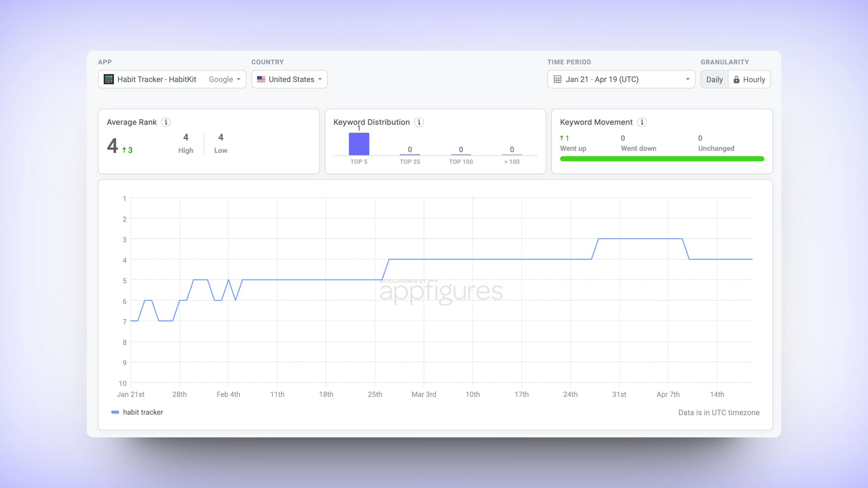
Task: Select Daily granularity
Action: tap(714, 79)
